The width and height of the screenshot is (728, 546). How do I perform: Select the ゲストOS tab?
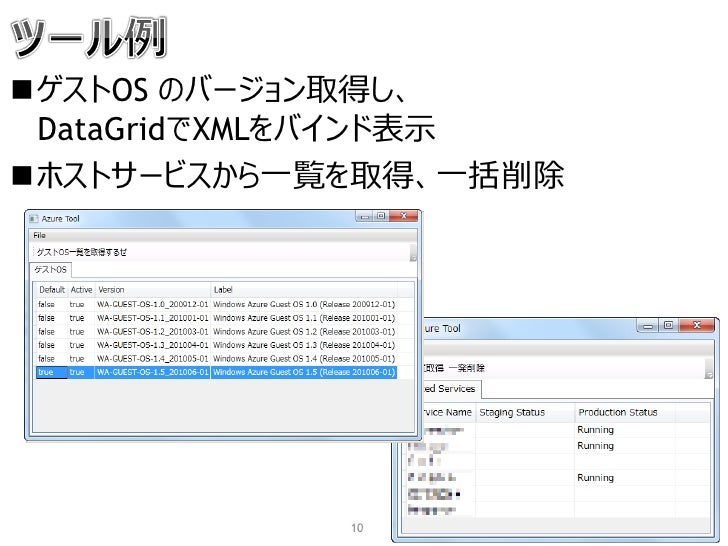click(51, 270)
